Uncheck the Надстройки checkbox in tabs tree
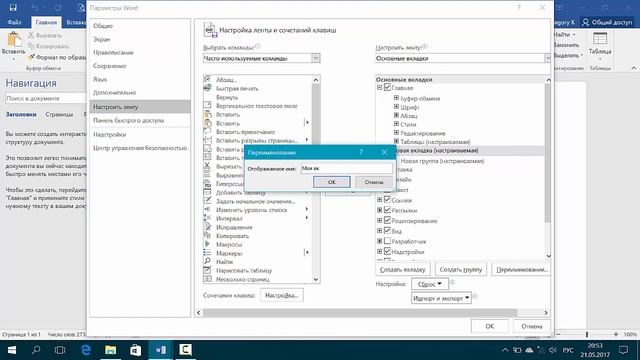The image size is (640, 360). (387, 251)
